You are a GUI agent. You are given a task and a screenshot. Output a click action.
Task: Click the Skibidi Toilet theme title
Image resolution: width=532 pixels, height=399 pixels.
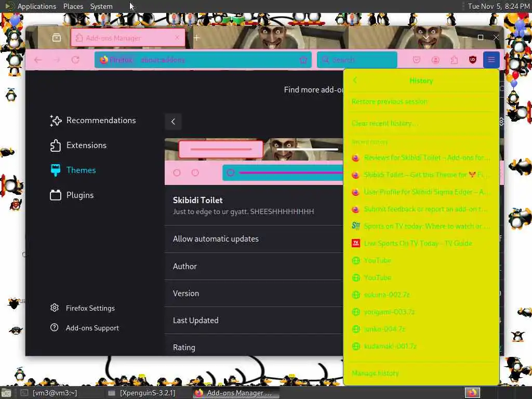tap(198, 200)
